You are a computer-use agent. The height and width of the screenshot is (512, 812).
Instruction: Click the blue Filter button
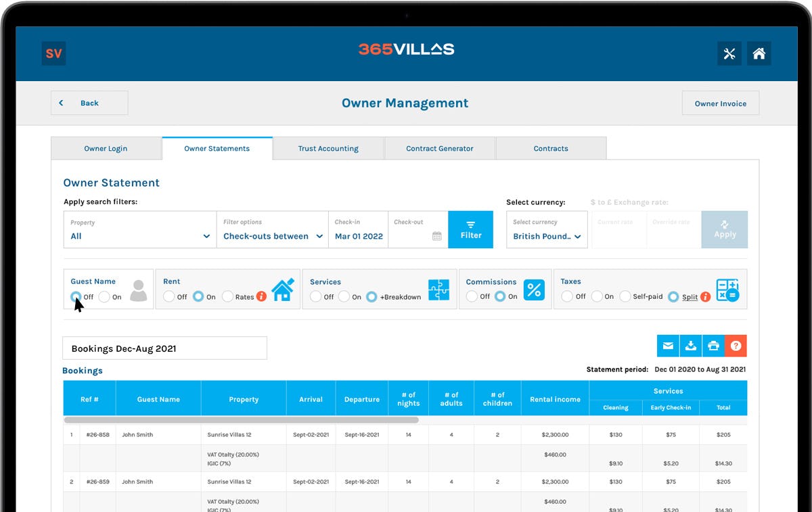point(471,229)
